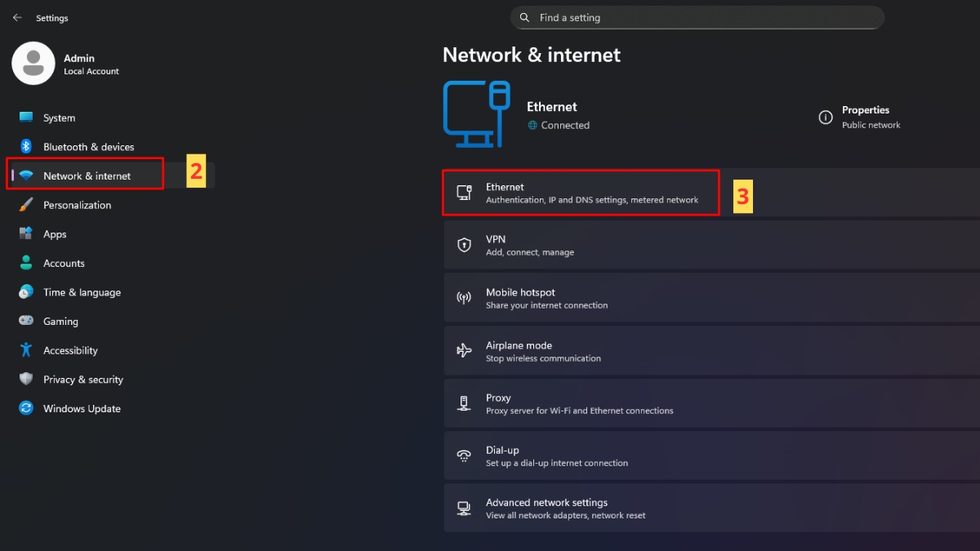This screenshot has height=551, width=980.
Task: Click the Proxy server icon
Action: click(x=465, y=402)
